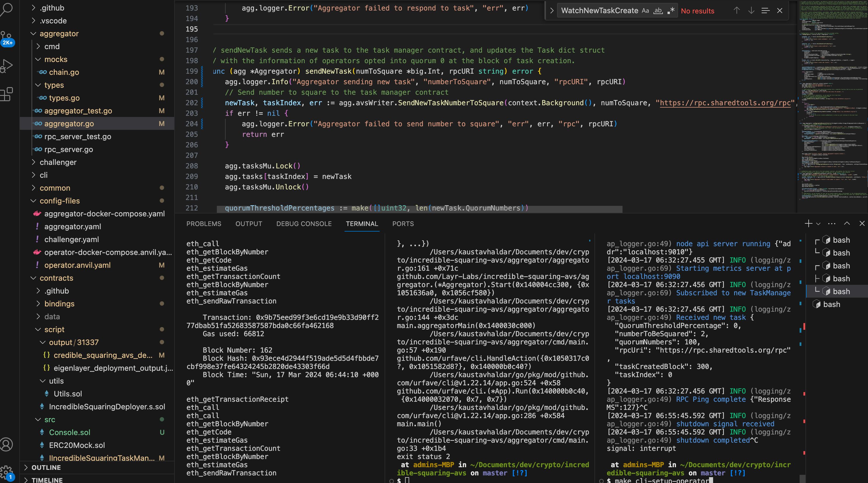The width and height of the screenshot is (868, 483).
Task: Open rpc_server_test.go file
Action: [x=77, y=137]
